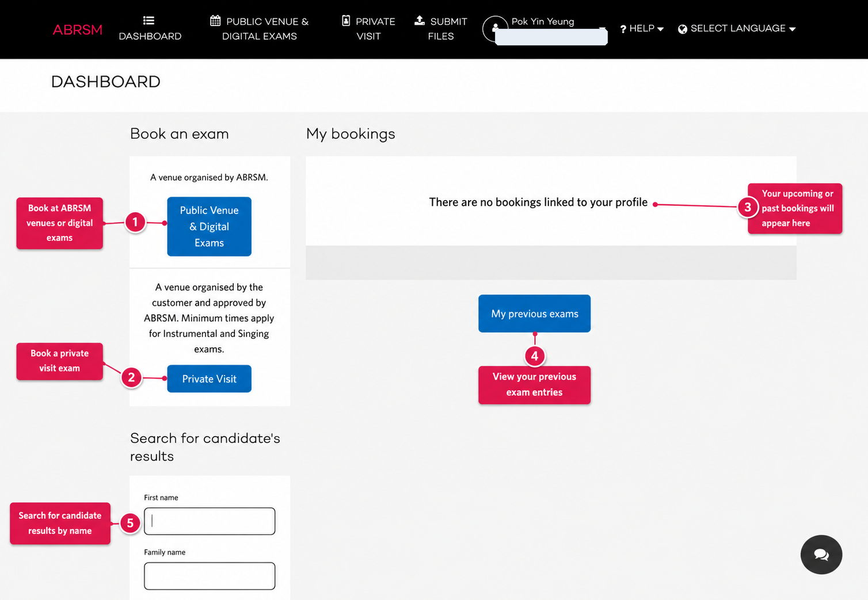Click the 'Search for candidate's results' heading
The image size is (868, 600).
pyautogui.click(x=205, y=447)
